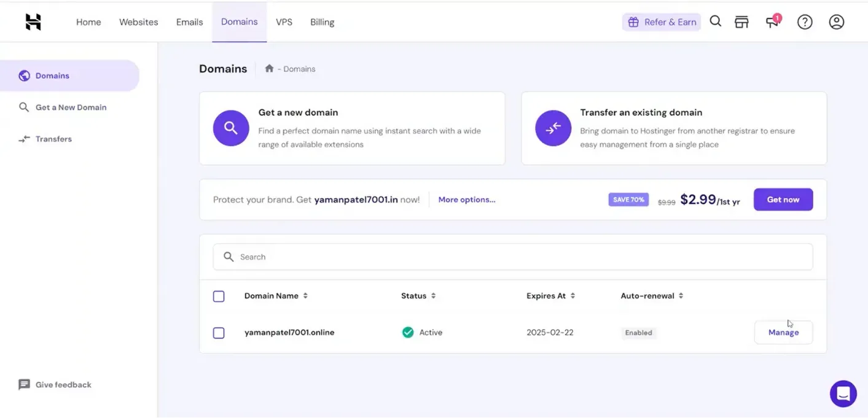Sort the Auto-renewal column
Viewport: 868px width, 418px height.
(681, 296)
